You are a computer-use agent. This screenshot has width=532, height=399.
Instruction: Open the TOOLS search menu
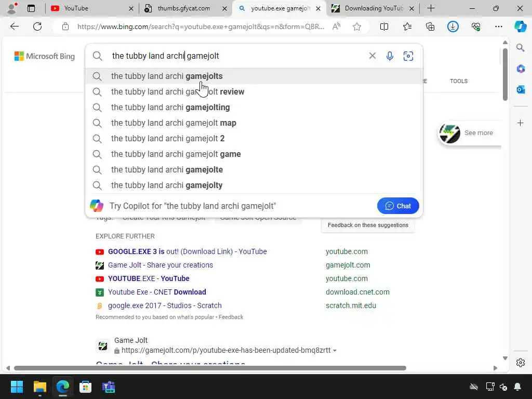coord(459,81)
